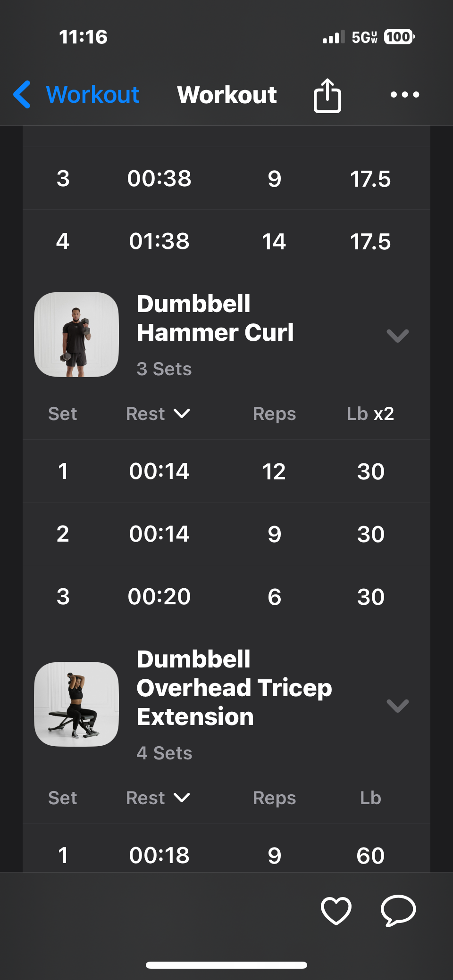Select Tricep Extension set 1 weight 60
The width and height of the screenshot is (453, 980).
click(370, 856)
